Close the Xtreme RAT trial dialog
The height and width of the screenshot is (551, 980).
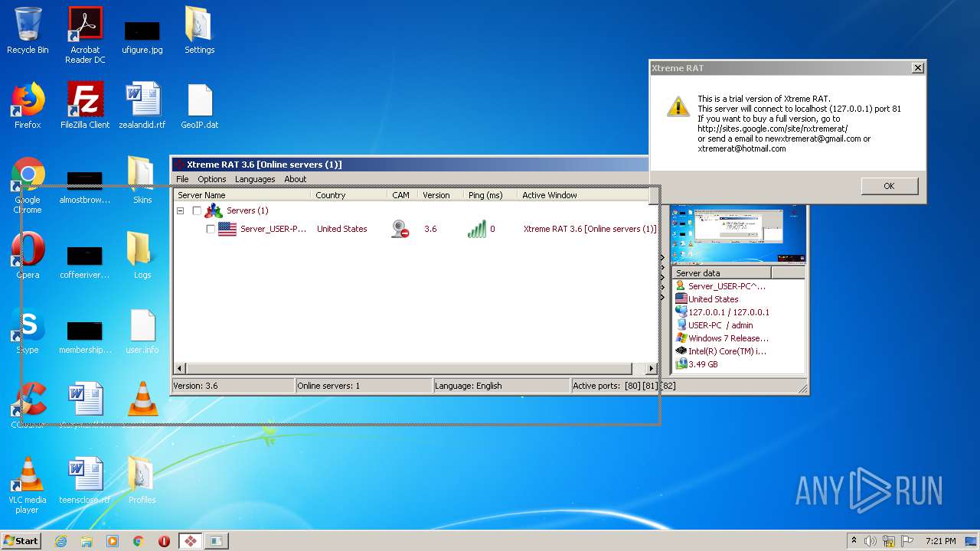pyautogui.click(x=917, y=67)
